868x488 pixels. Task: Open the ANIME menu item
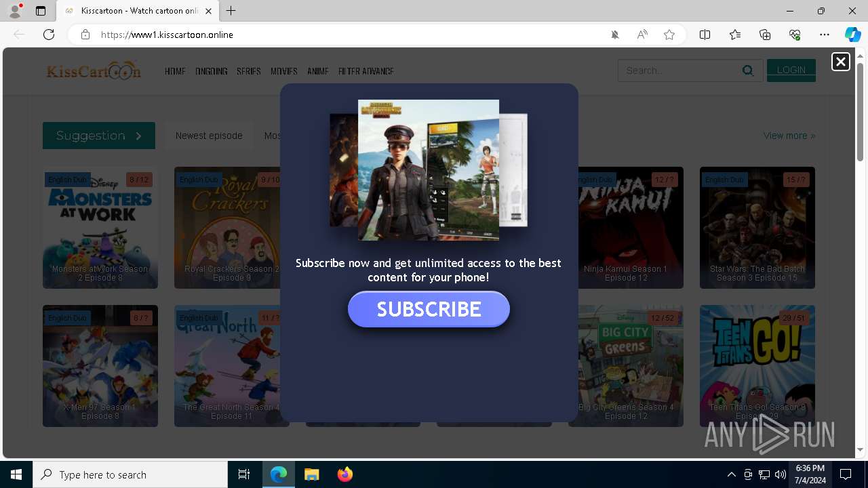318,71
